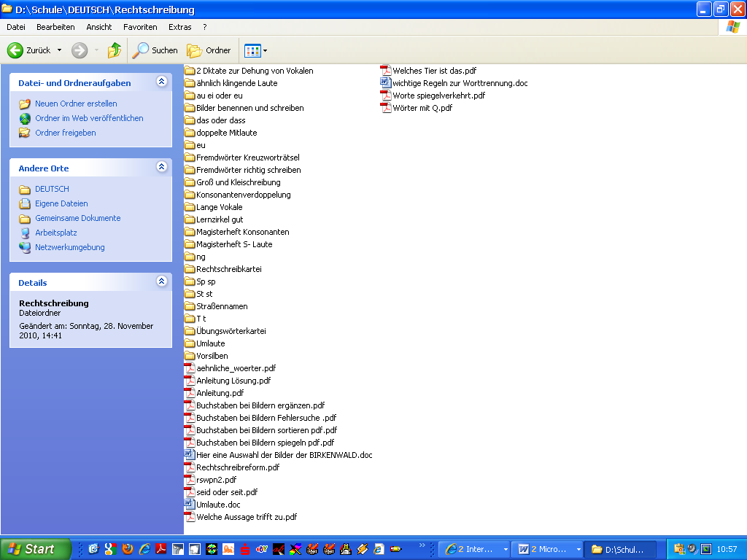The width and height of the screenshot is (747, 560).
Task: Collapse the Details panel
Action: coord(161,281)
